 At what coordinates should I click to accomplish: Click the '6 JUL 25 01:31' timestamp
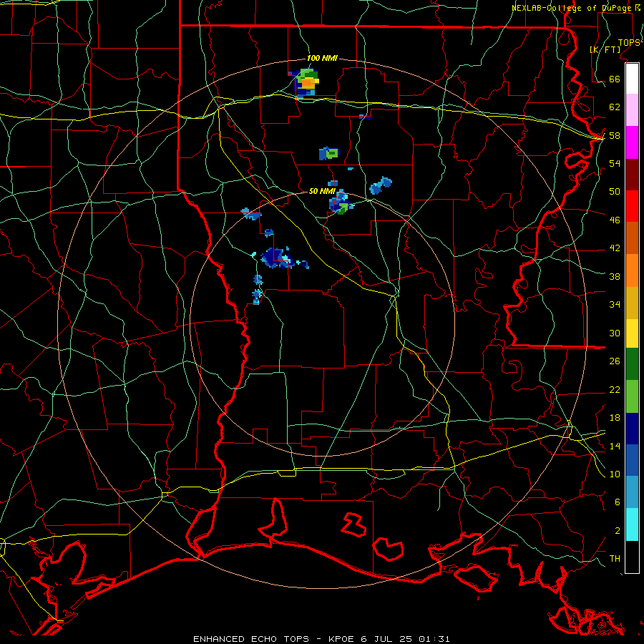click(406, 639)
